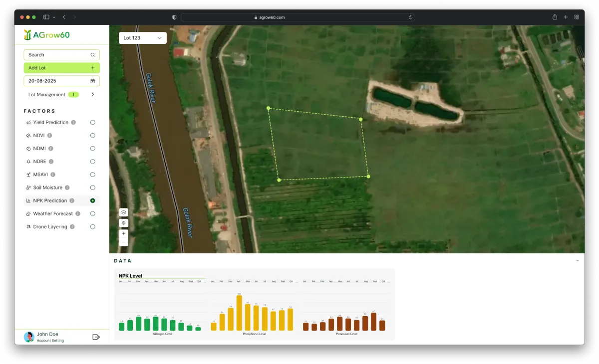The height and width of the screenshot is (364, 599).
Task: Open a new browser tab with plus
Action: tap(566, 17)
